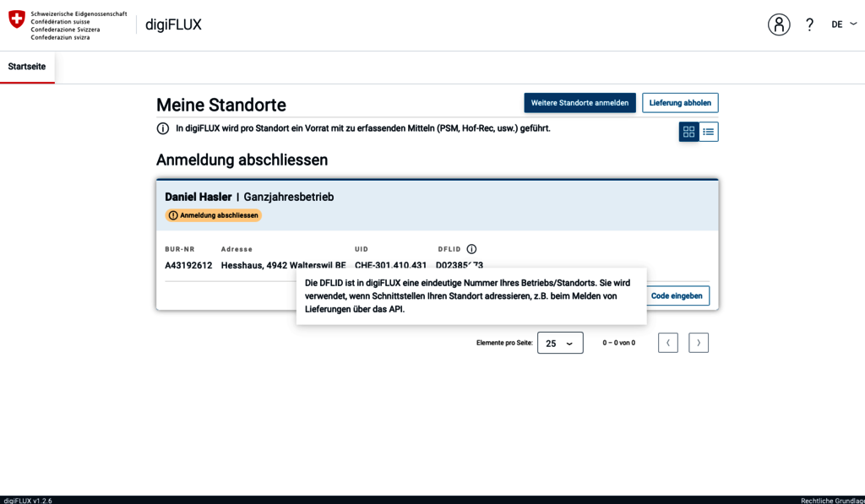
Task: Switch to list view
Action: coord(709,132)
